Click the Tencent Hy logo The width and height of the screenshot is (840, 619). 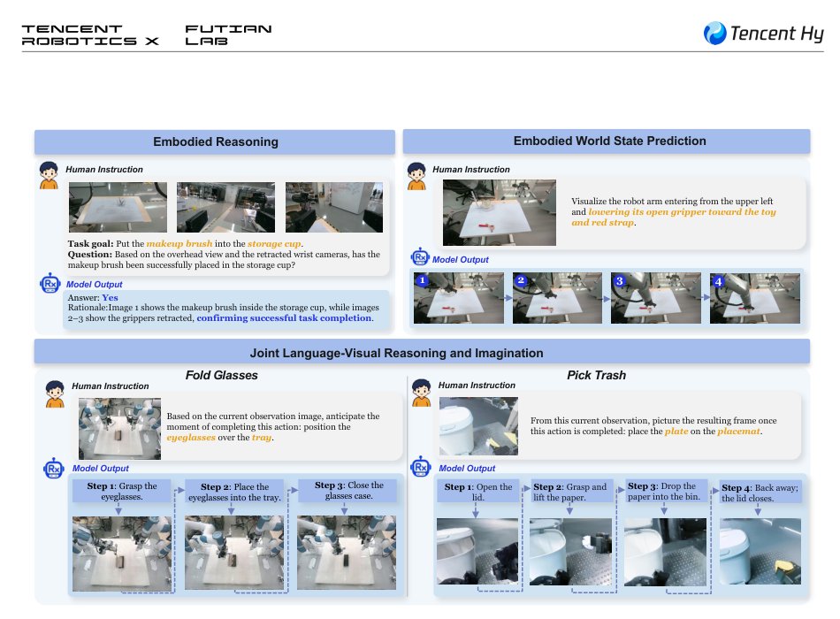pos(763,34)
